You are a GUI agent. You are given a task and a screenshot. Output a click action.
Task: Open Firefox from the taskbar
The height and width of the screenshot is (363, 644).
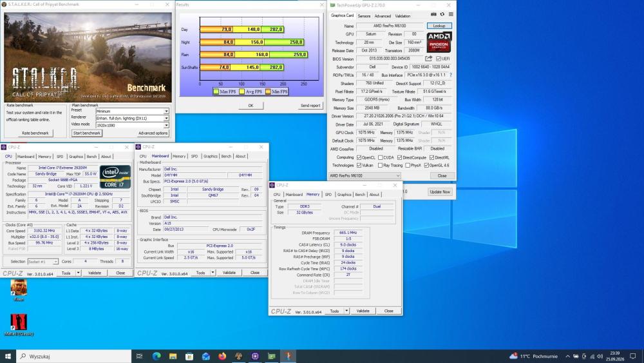click(222, 356)
